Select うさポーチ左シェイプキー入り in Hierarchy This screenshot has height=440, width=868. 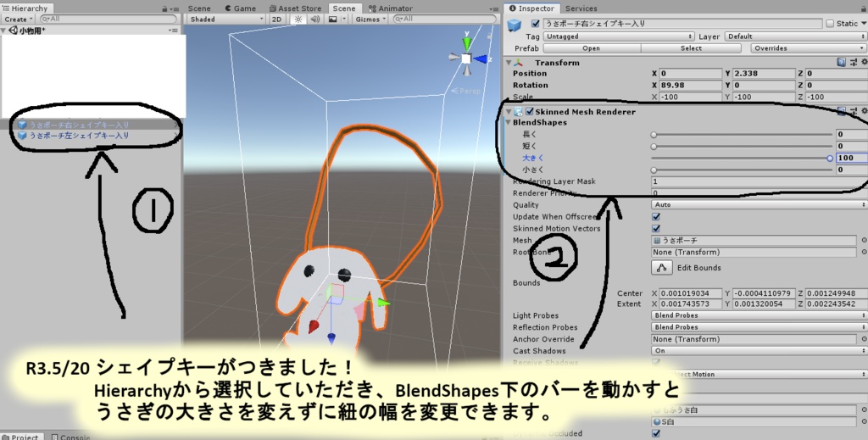coord(79,135)
